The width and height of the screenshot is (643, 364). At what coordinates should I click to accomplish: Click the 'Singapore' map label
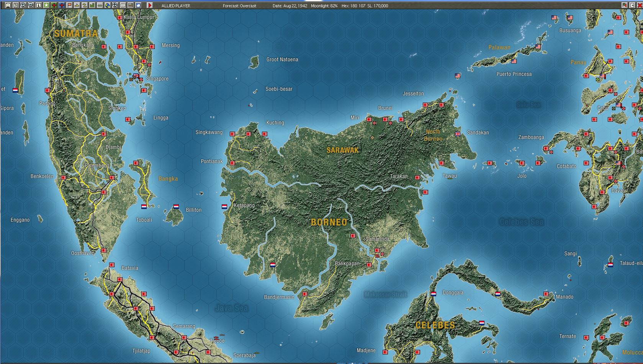point(157,78)
